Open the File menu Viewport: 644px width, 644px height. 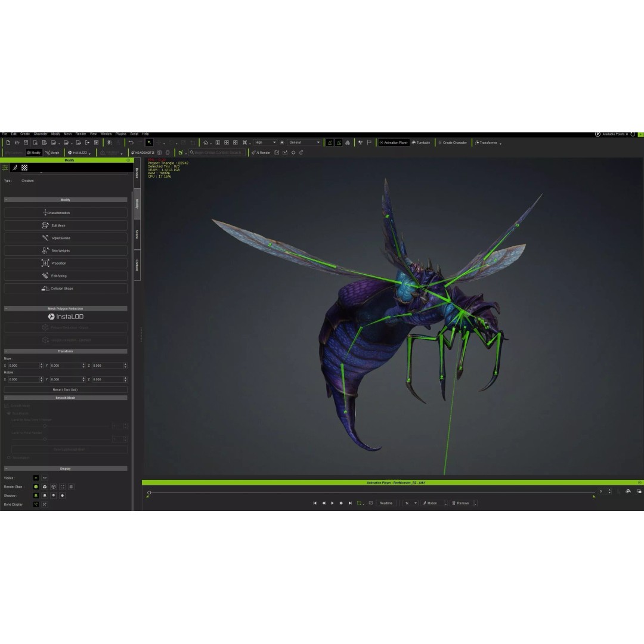click(5, 134)
